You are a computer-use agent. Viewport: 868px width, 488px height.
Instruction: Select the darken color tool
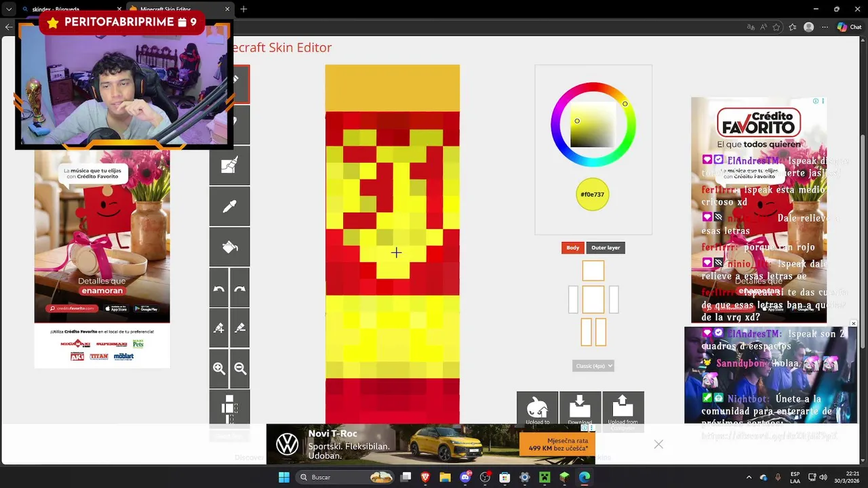pos(239,328)
